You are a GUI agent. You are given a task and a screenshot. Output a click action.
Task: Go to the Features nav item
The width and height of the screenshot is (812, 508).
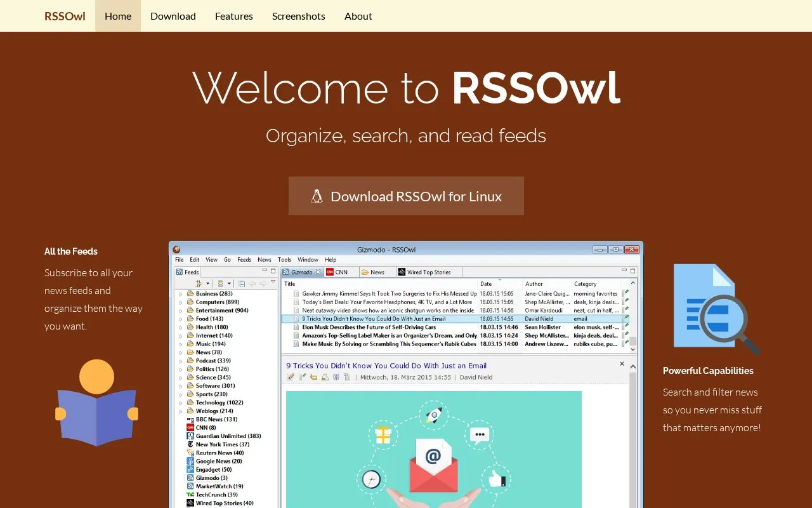[x=233, y=16]
